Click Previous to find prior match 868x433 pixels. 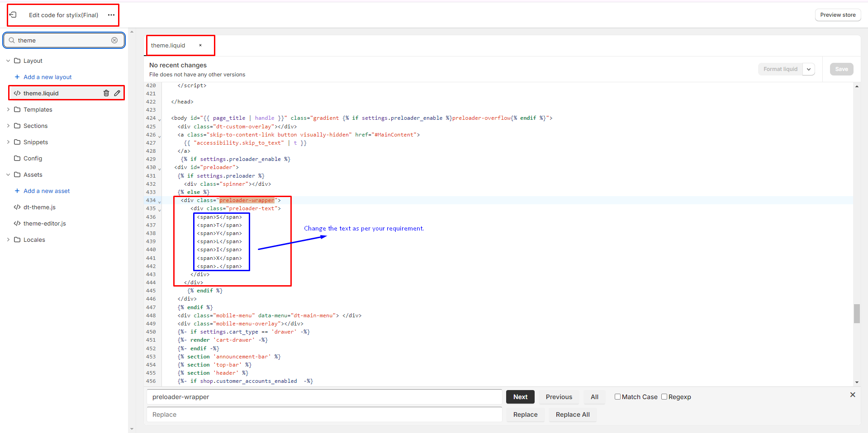[x=559, y=397]
